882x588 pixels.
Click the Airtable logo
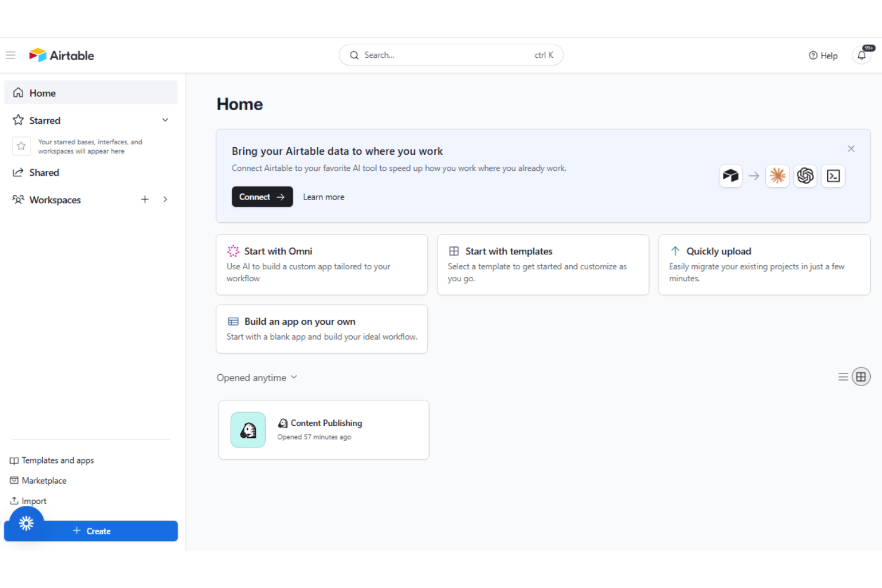point(62,55)
